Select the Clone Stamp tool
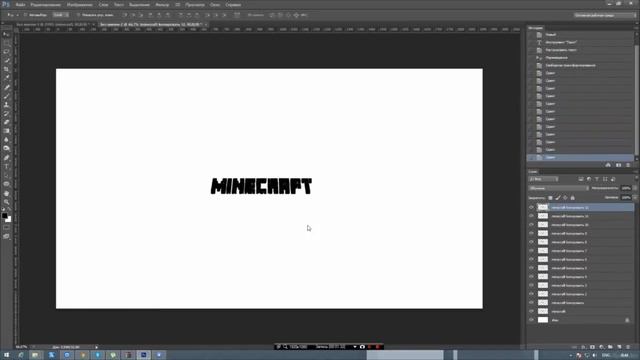Image resolution: width=640 pixels, height=360 pixels. pos(6,104)
